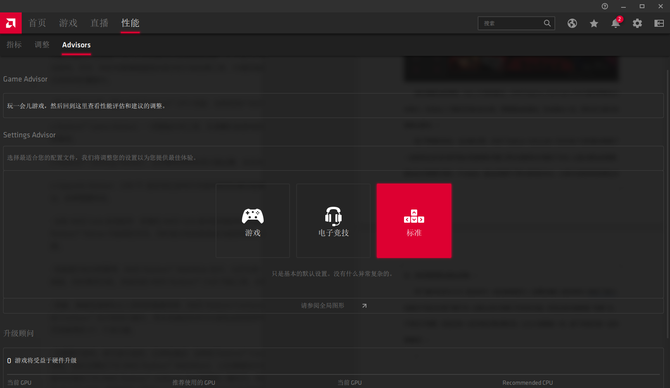Choose the 标准 standard profile tile
Viewport: 670px width, 388px height.
[x=414, y=220]
